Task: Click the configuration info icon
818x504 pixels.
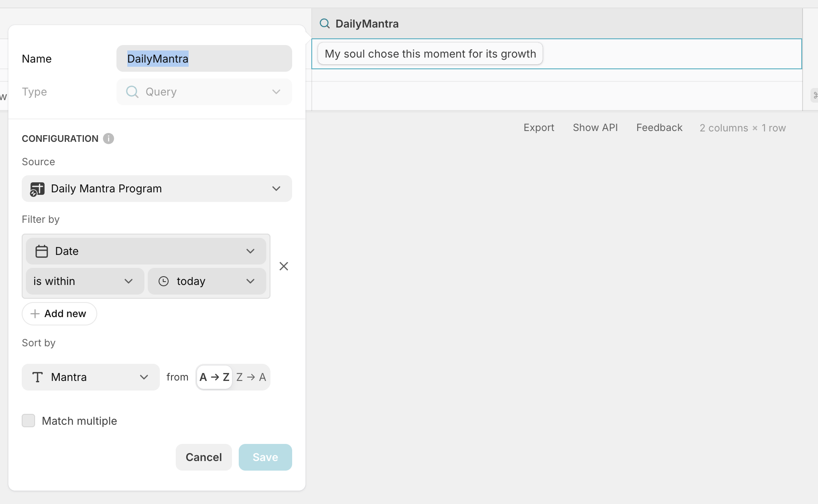Action: tap(109, 139)
